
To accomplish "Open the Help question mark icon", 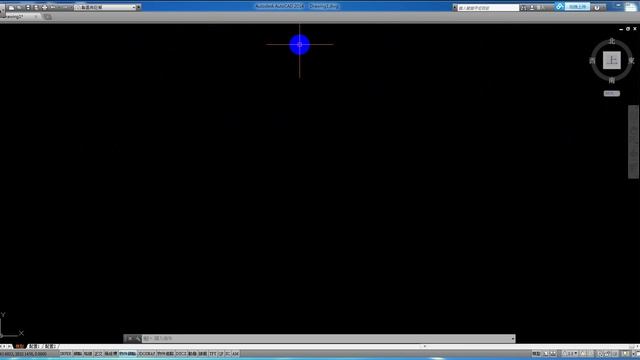I will pyautogui.click(x=597, y=7).
